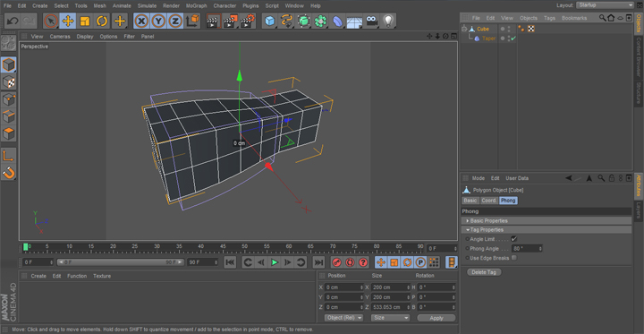Open the Simulate menu

[147, 5]
